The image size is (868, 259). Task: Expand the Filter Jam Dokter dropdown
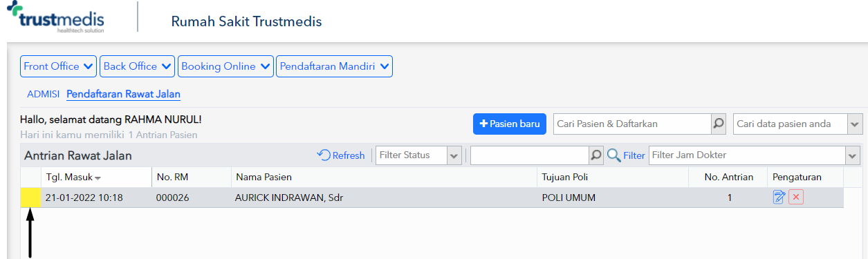point(755,155)
